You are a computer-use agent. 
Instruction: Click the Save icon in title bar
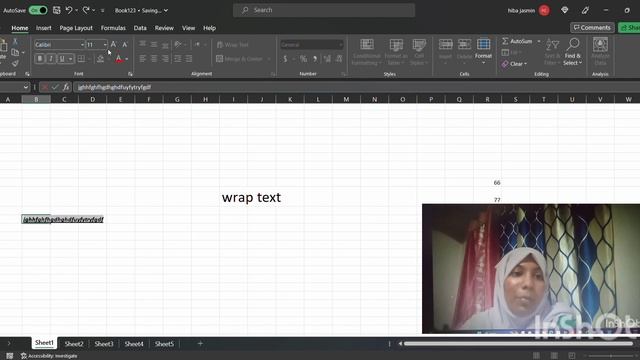coord(57,10)
